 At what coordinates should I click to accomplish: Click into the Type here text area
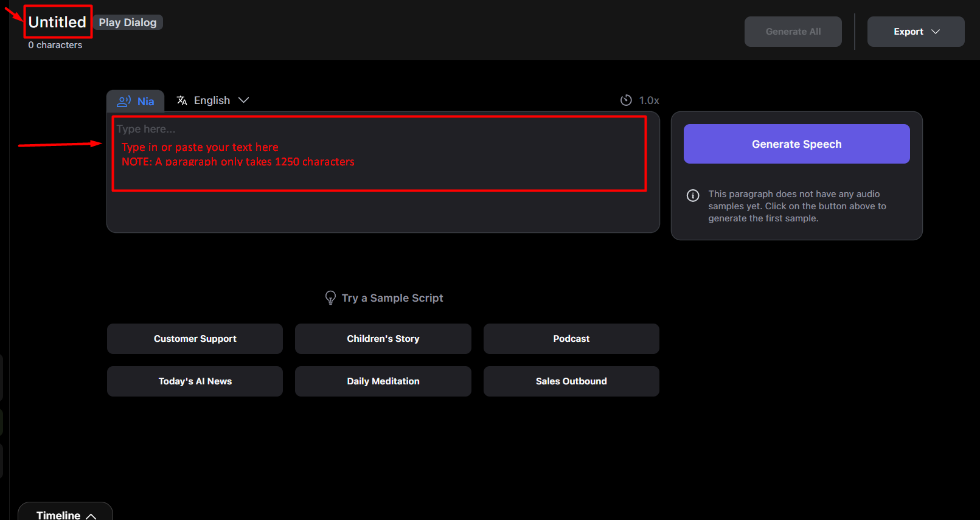383,172
